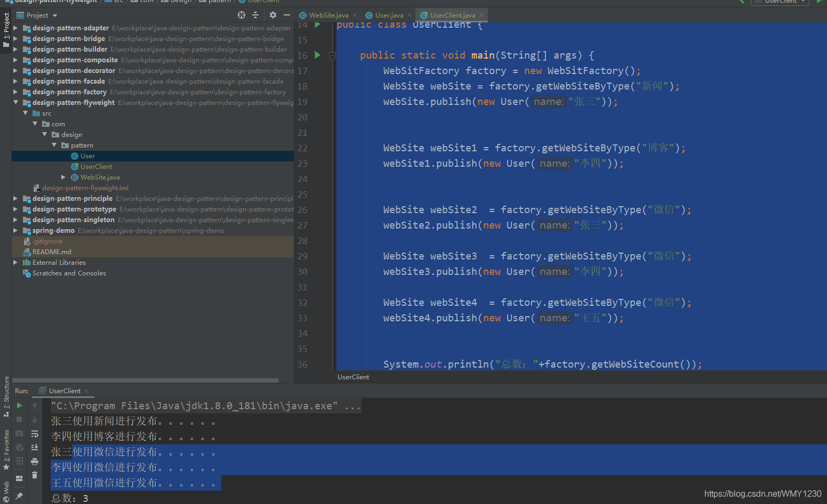The height and width of the screenshot is (504, 827).
Task: Click the Stop process square icon
Action: tap(20, 419)
